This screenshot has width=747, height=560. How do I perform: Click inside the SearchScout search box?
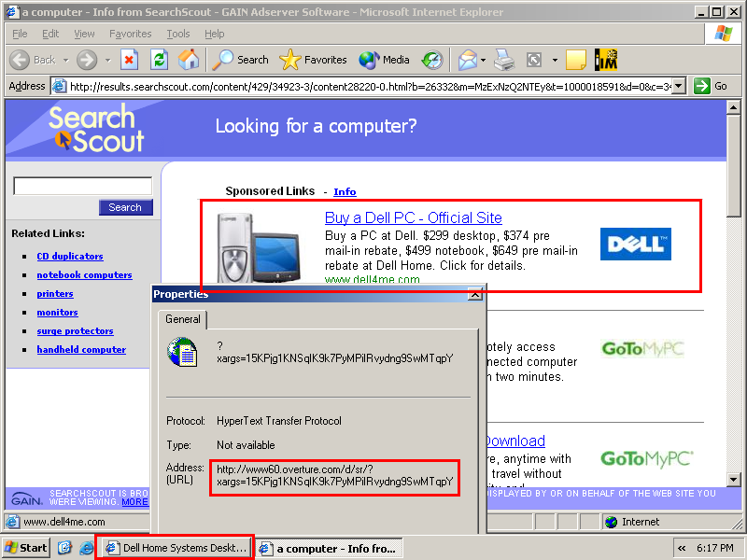coord(82,186)
